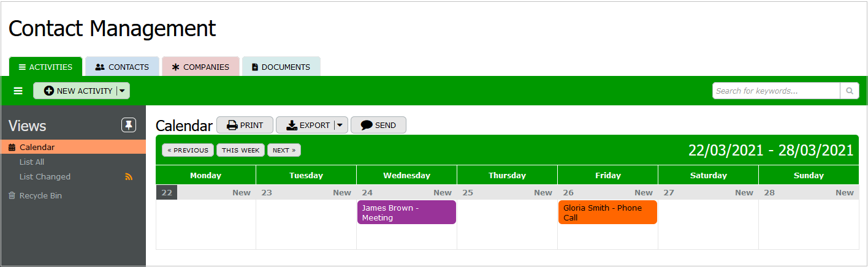
Task: Send the calendar via Send button
Action: pyautogui.click(x=378, y=125)
